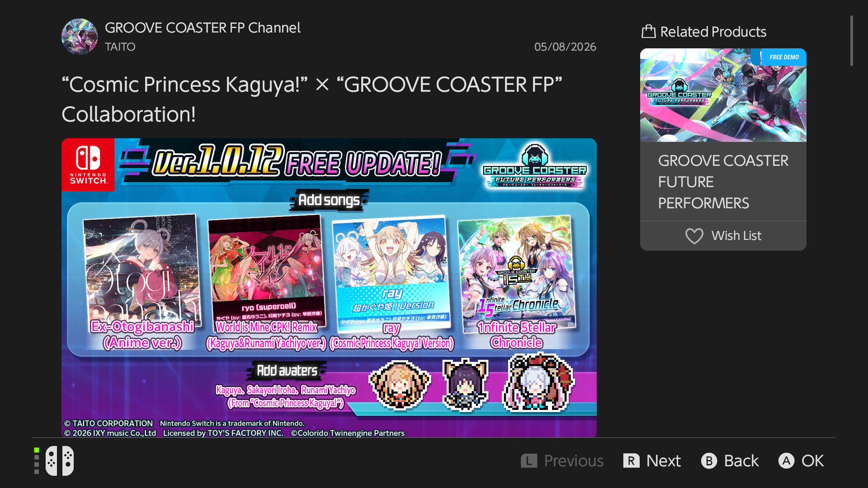
Task: Open the GROOVE COASTER FP Channel avatar
Action: click(x=80, y=36)
